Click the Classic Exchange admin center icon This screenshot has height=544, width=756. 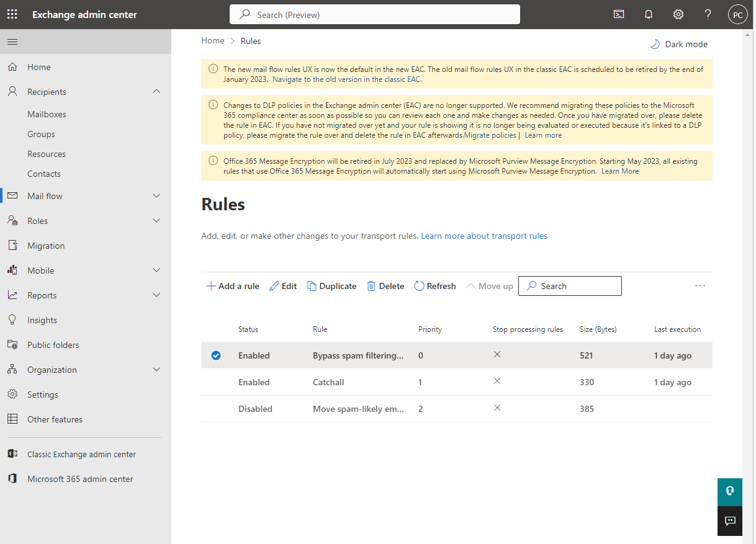12,454
